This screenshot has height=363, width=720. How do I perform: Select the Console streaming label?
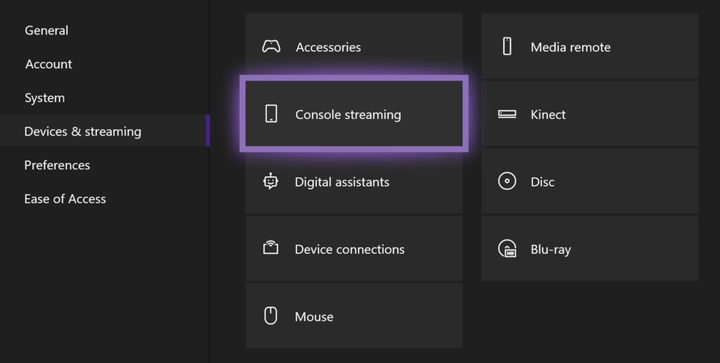(348, 114)
